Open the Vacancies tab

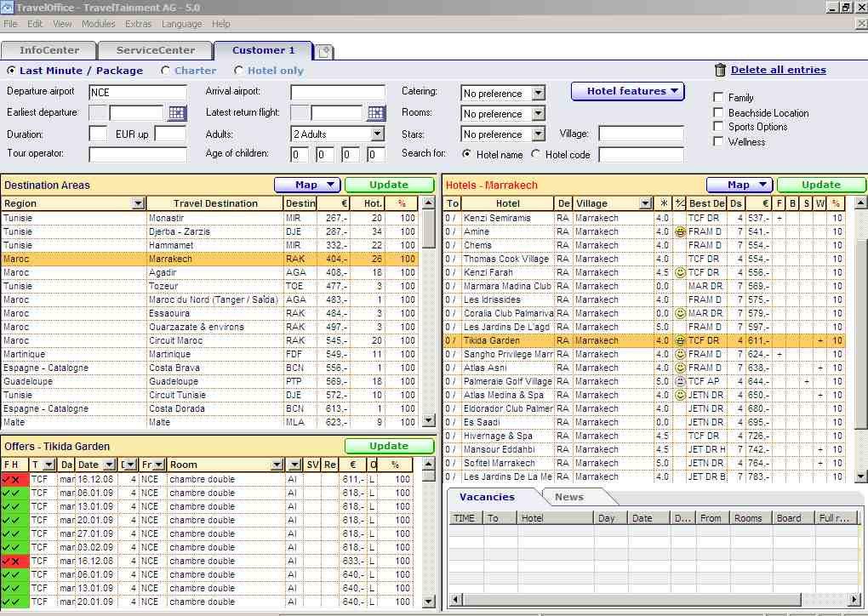487,497
